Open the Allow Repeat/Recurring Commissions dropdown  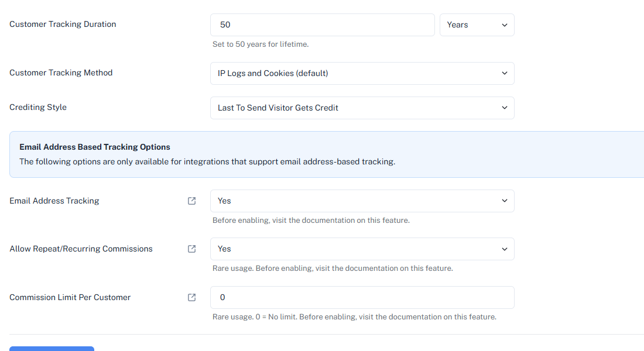[x=362, y=249]
